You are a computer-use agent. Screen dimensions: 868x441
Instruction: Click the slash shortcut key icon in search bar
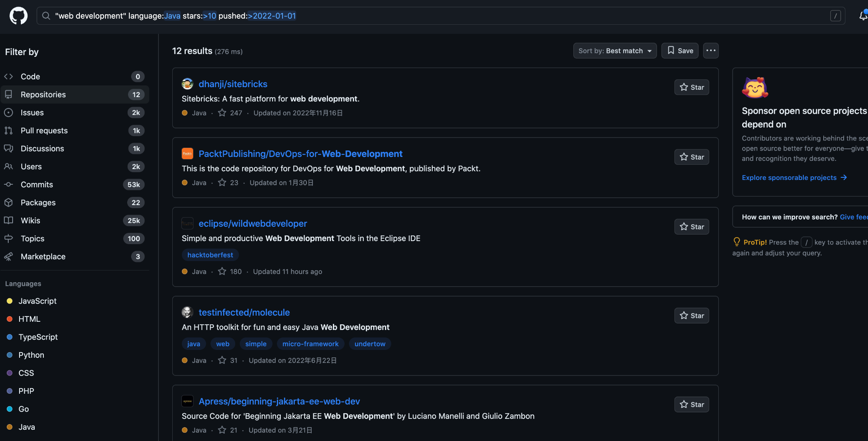pyautogui.click(x=835, y=16)
